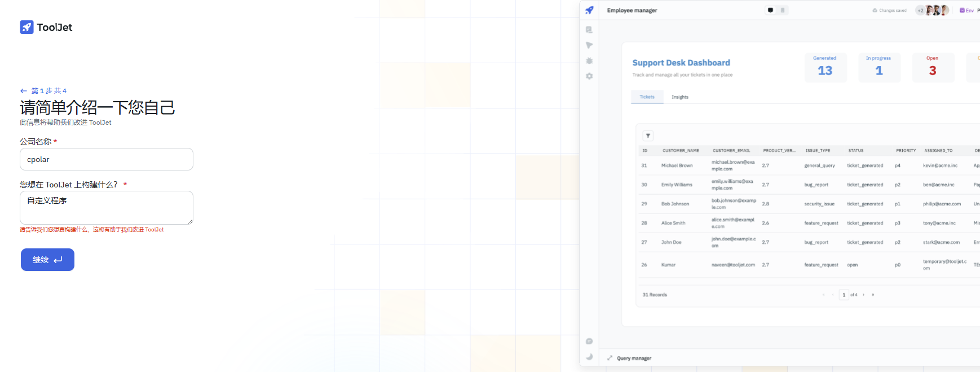Screen dimensions: 980x372
Task: Switch to mobile layout view toggle
Action: (783, 10)
